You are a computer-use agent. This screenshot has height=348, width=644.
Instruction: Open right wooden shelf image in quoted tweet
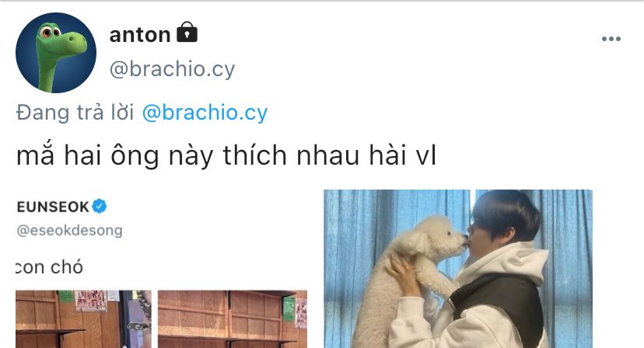[233, 319]
